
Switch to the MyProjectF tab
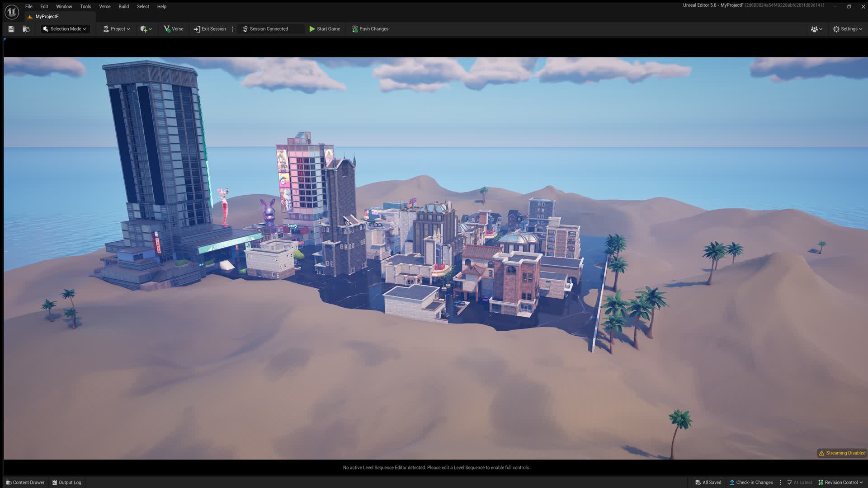point(47,16)
